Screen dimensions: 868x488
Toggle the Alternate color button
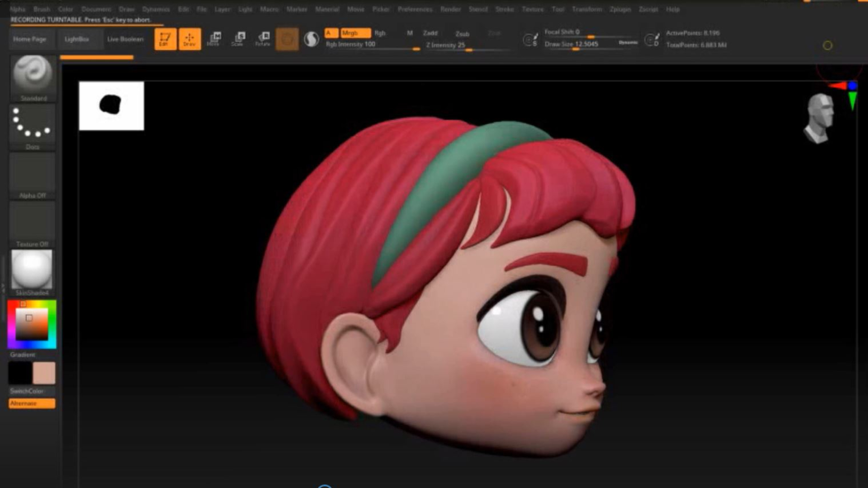(32, 403)
